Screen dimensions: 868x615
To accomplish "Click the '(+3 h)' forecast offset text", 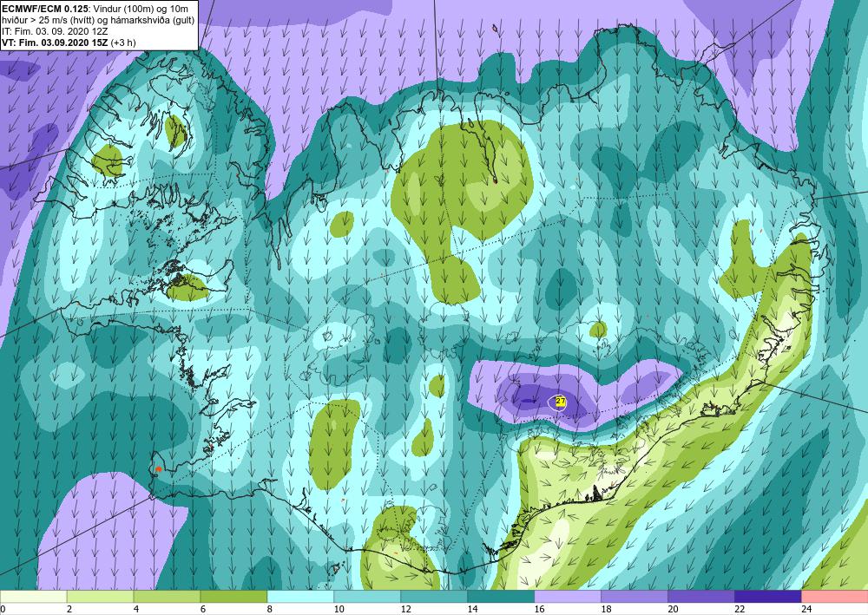I will 123,43.
